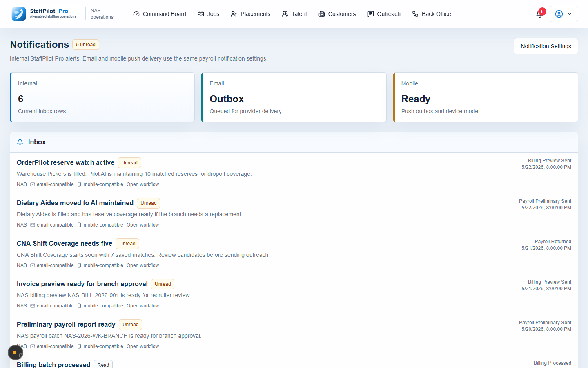Click the Customers building icon

pyautogui.click(x=322, y=14)
